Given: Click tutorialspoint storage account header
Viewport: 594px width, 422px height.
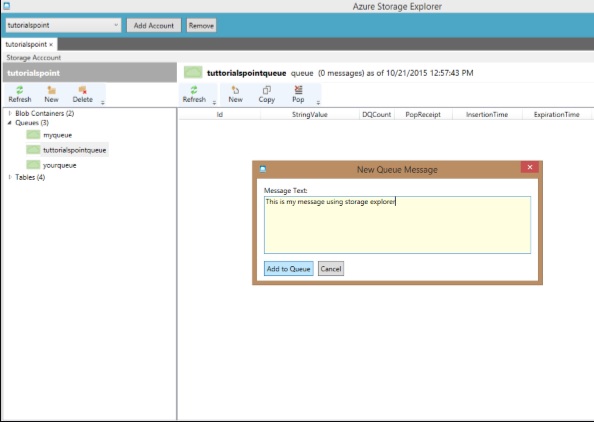Looking at the screenshot, I should pyautogui.click(x=90, y=73).
